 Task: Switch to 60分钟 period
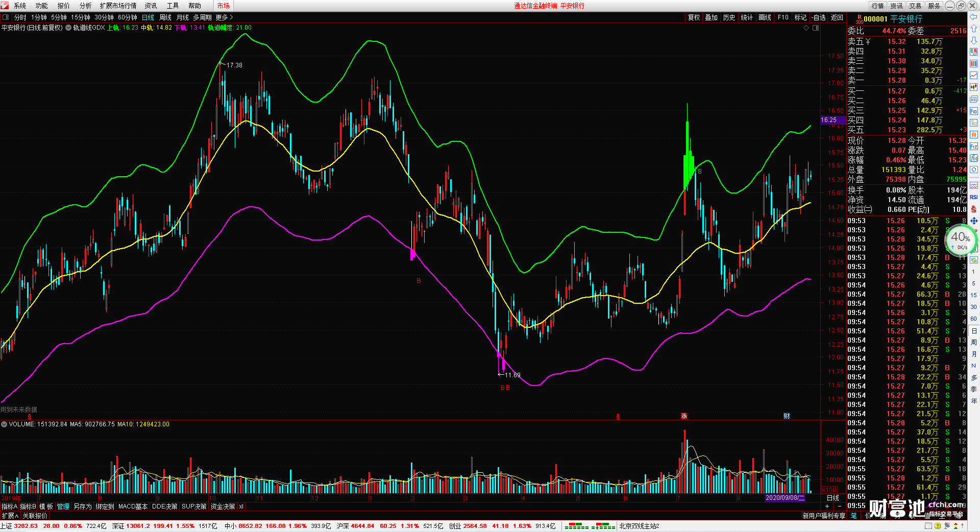coord(128,17)
